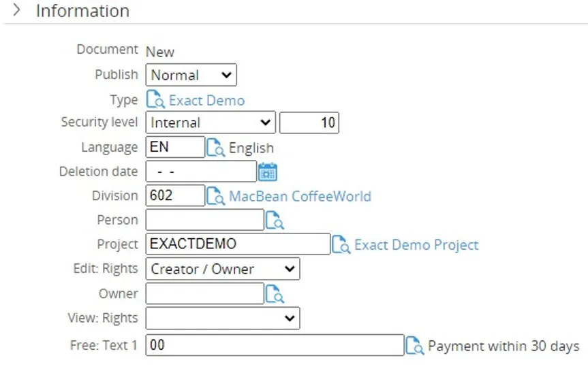
Task: Open the MacBean CoffeeWorld division link
Action: tap(300, 196)
